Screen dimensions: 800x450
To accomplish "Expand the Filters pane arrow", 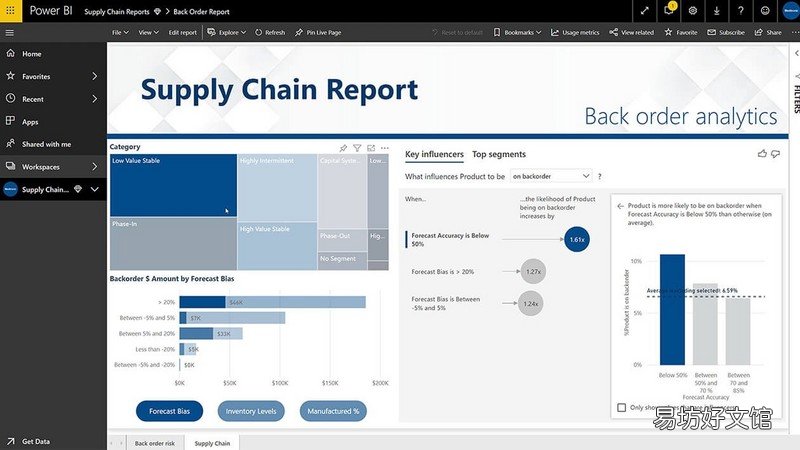I will (x=796, y=53).
